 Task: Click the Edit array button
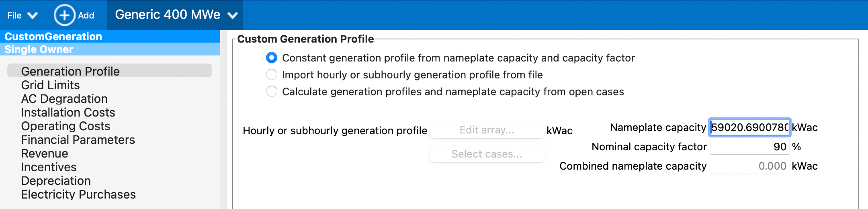tap(487, 130)
